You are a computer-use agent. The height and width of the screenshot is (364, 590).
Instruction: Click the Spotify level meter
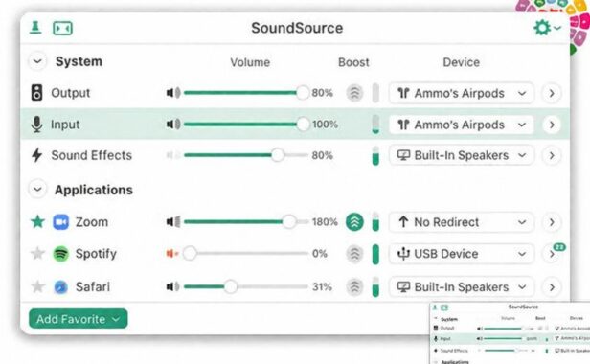(375, 254)
